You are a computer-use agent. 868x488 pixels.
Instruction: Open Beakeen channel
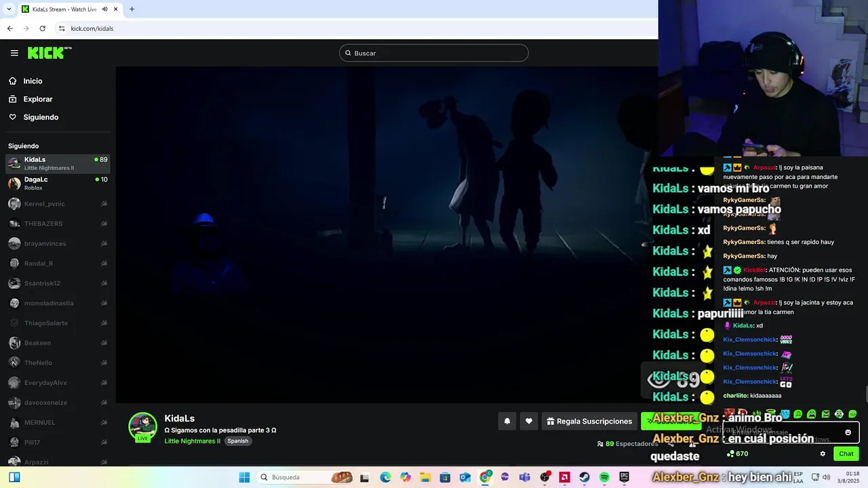click(58, 343)
